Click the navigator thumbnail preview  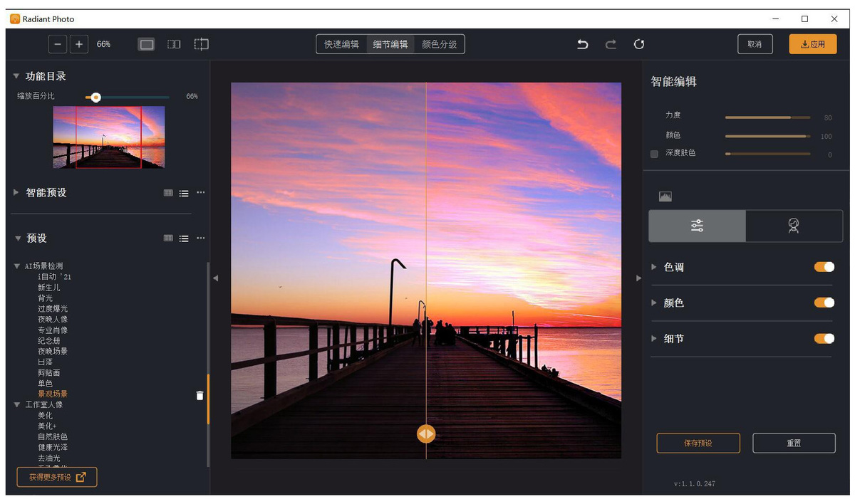(108, 137)
